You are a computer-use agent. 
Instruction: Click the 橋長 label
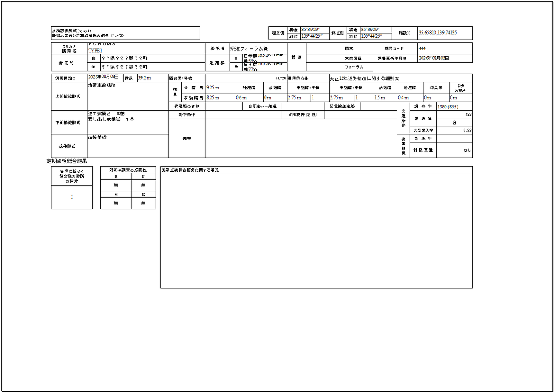128,78
